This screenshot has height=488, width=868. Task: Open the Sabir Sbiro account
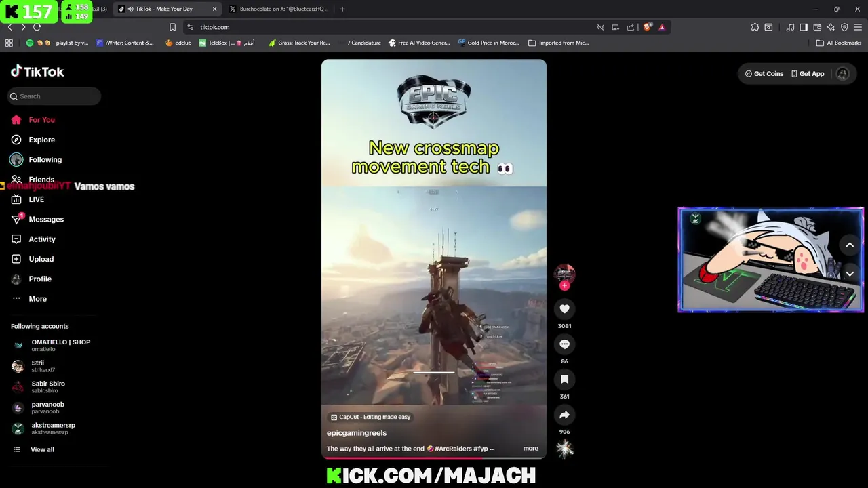pyautogui.click(x=39, y=387)
